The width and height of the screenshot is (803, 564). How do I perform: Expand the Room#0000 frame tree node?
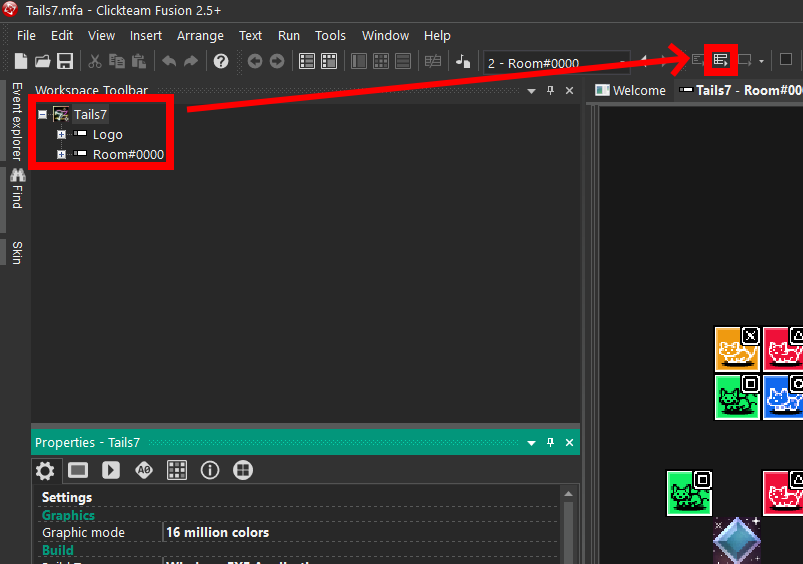61,155
